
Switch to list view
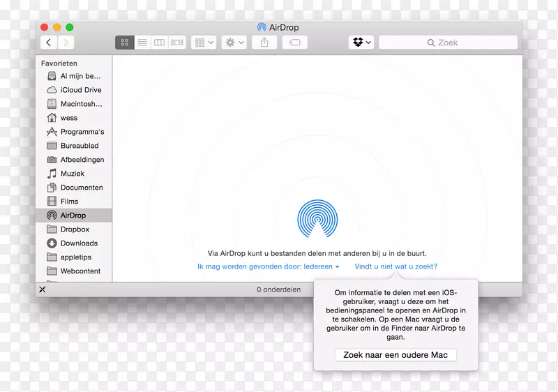(142, 43)
